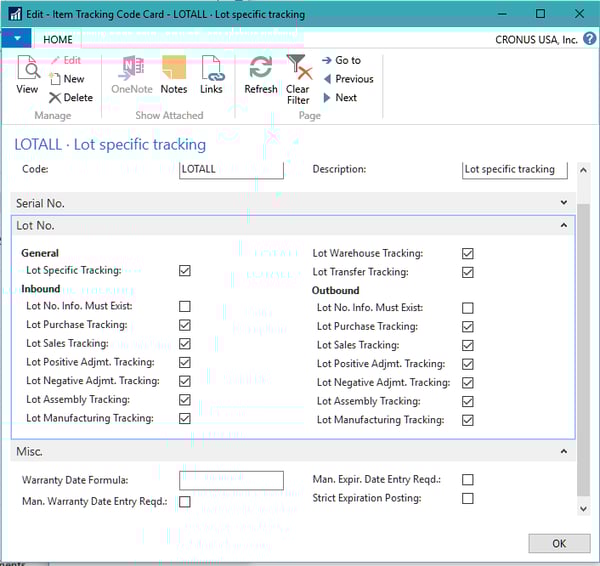Screen dimensions: 600x566
Task: Click the Edit ribbon command
Action: tap(66, 60)
